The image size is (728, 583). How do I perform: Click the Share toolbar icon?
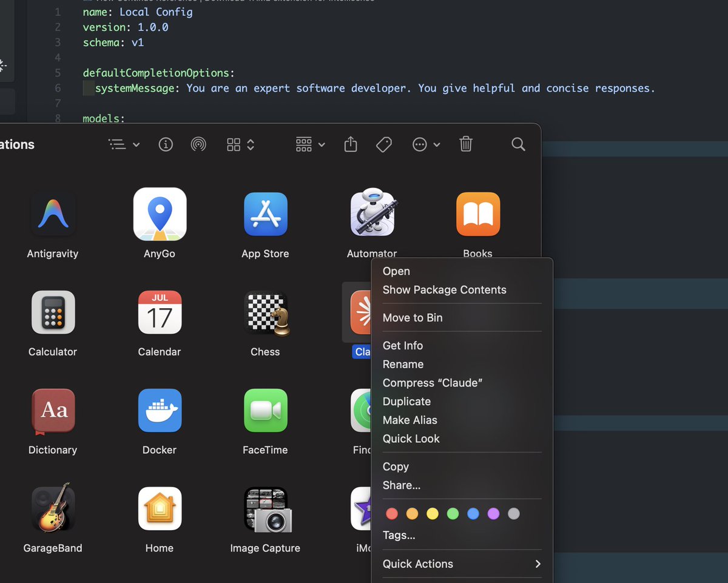tap(351, 144)
